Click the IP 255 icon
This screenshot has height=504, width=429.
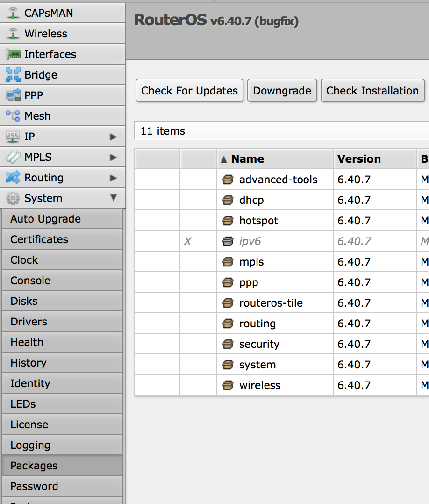point(13,137)
